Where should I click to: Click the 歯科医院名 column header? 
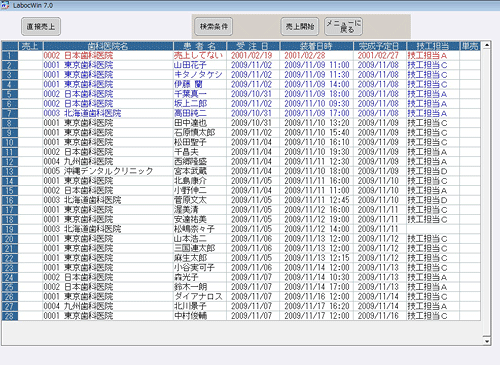[x=108, y=46]
